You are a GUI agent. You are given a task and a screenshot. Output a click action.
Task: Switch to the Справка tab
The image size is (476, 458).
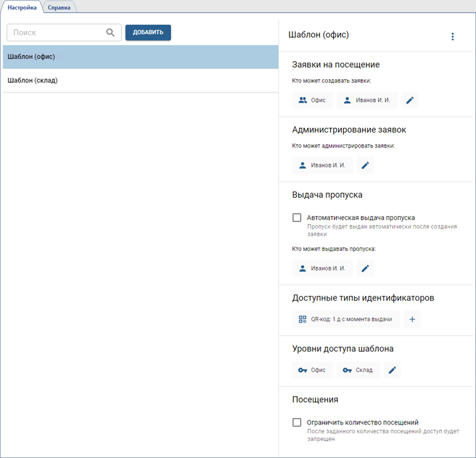(59, 8)
